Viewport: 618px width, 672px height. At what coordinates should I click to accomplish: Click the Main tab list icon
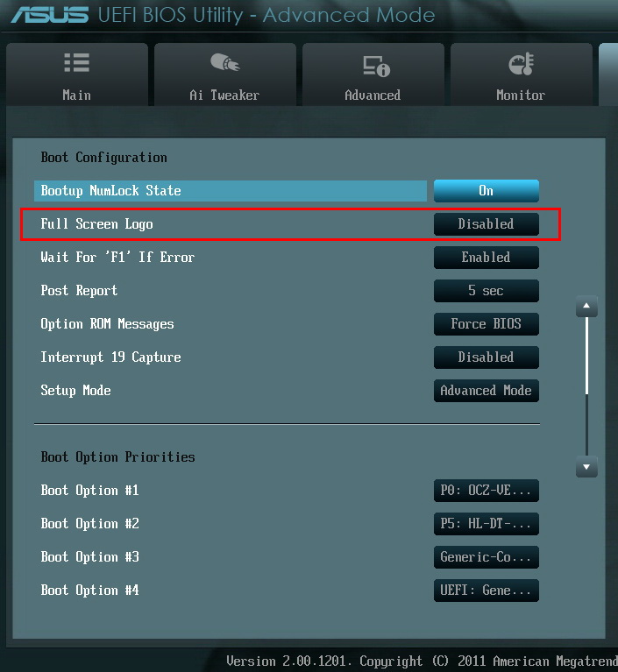point(76,65)
